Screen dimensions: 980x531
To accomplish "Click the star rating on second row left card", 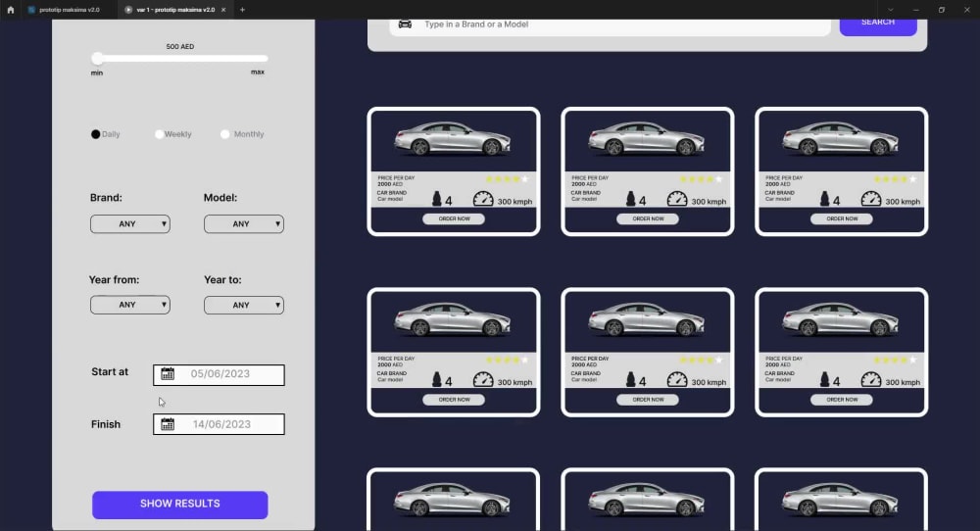I will 507,360.
